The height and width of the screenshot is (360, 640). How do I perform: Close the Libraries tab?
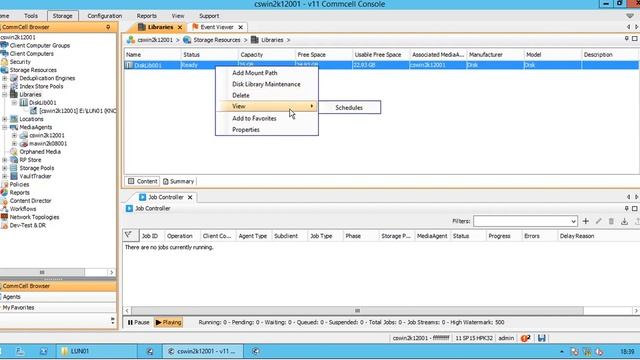point(180,27)
